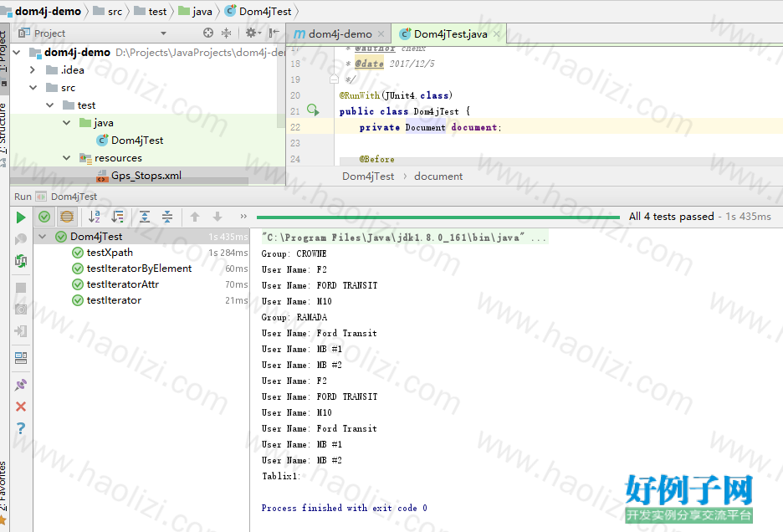Screen dimensions: 783x532
Task: Click line 22 document field code
Action: [x=430, y=127]
